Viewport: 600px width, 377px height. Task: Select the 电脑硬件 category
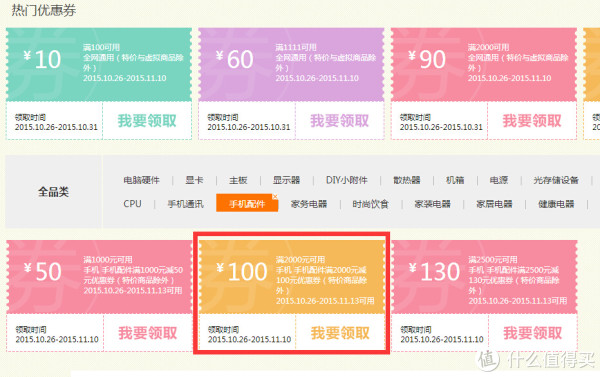tap(141, 180)
